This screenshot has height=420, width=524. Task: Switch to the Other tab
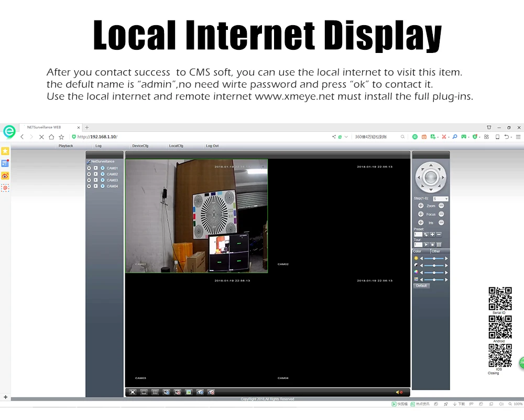pos(440,251)
